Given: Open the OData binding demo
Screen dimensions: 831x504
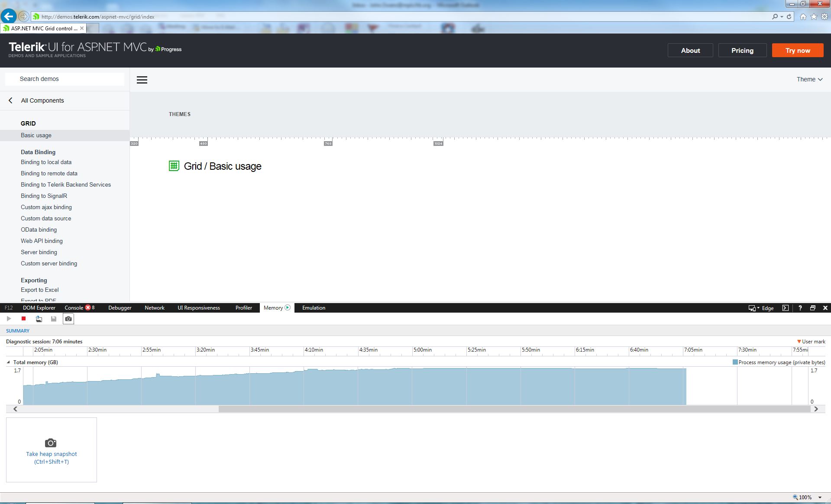Looking at the screenshot, I should [39, 229].
